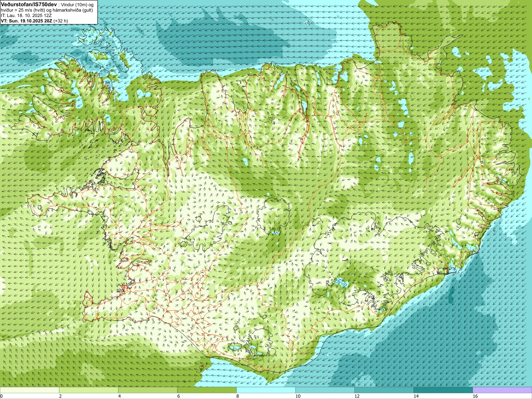Click the dark green 6–8 m/s legend segment

[x=207, y=390]
